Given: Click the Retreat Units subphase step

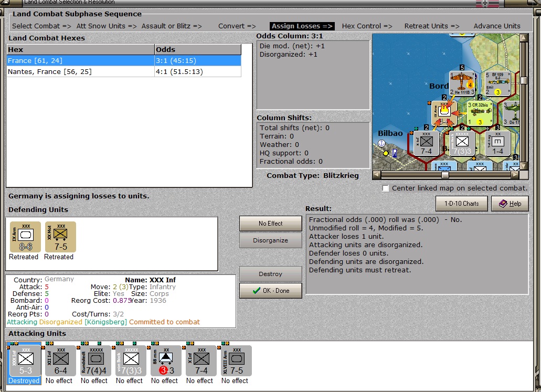Looking at the screenshot, I should [x=432, y=26].
